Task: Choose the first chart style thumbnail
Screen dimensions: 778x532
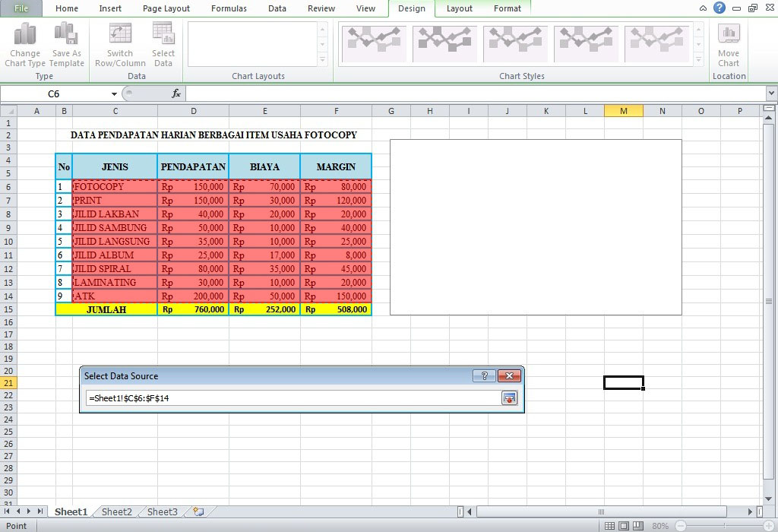Action: pos(374,43)
